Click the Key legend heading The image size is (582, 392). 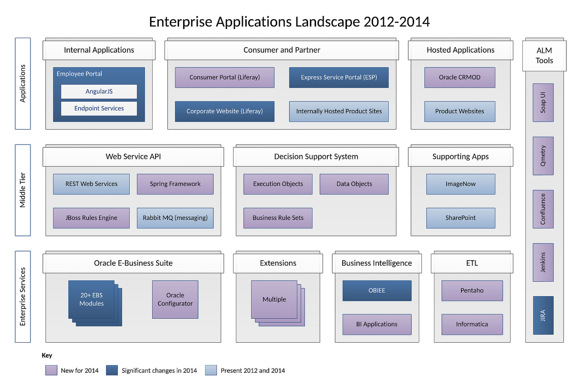point(47,355)
